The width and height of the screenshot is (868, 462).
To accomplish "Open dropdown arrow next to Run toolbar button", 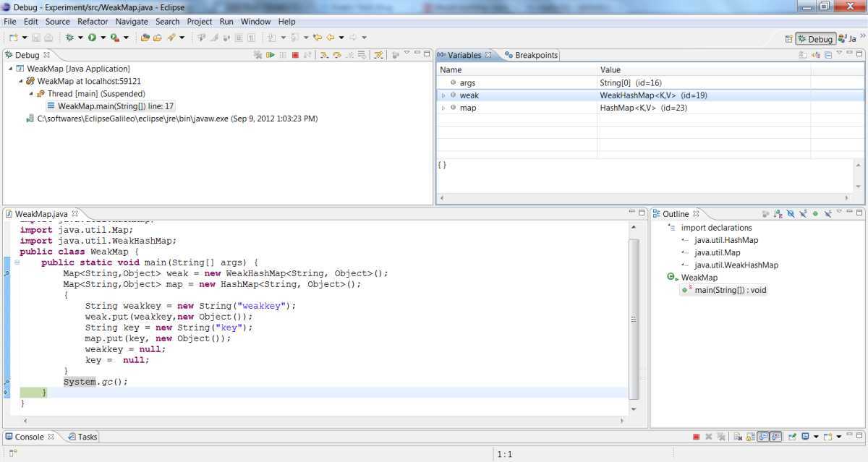I will [x=103, y=38].
